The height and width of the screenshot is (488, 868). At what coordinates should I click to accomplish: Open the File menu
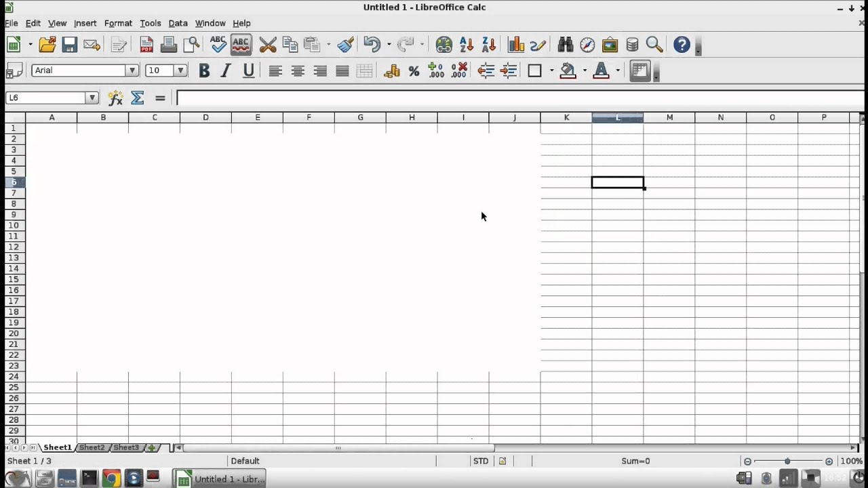pos(12,23)
